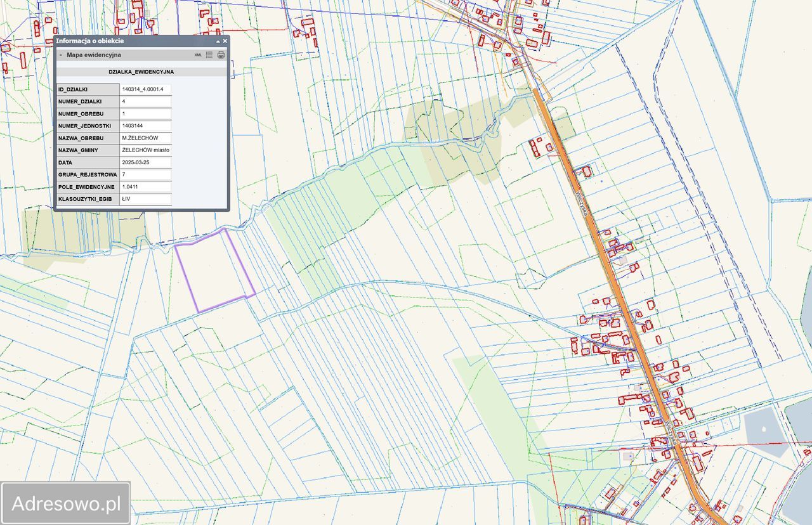Click the DATA row label

tap(88, 162)
